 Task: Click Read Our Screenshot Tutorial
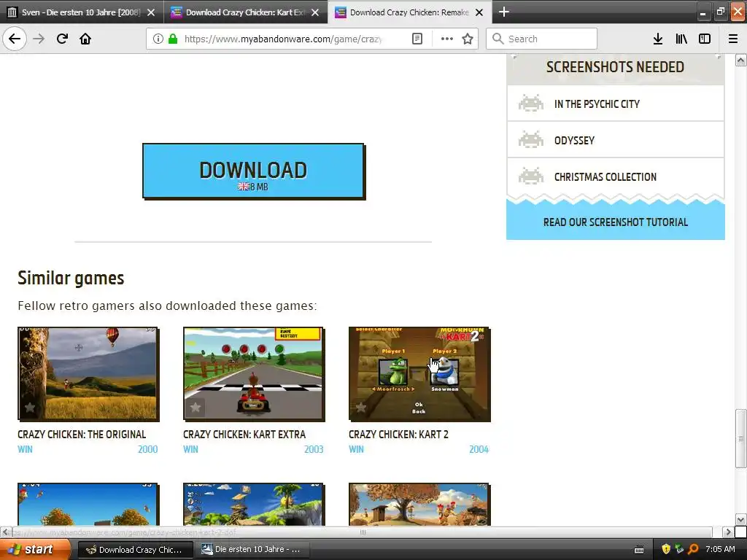point(616,222)
